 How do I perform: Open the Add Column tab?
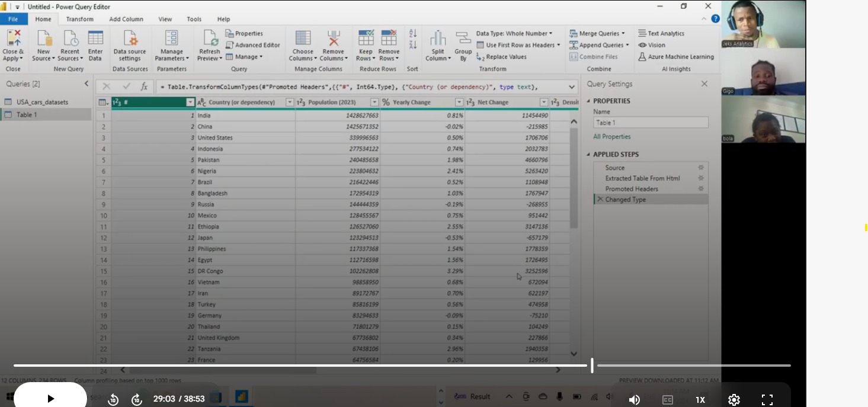pyautogui.click(x=126, y=19)
